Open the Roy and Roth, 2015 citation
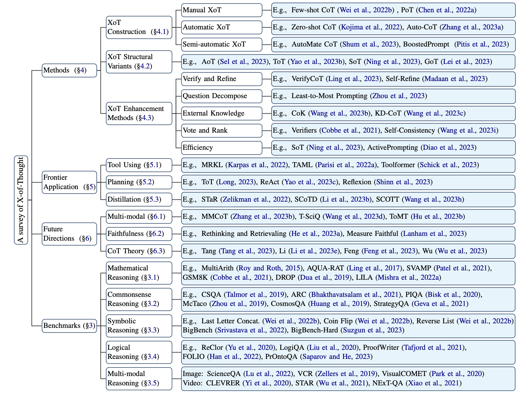 coord(269,268)
